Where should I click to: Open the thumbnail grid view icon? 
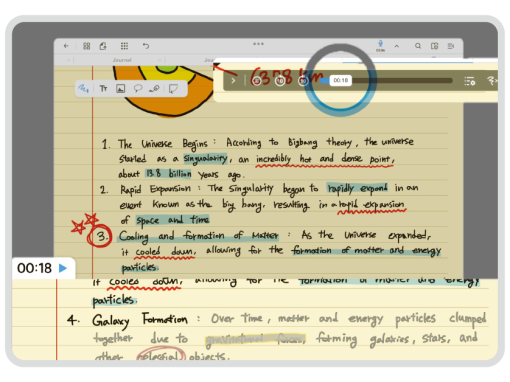point(86,46)
